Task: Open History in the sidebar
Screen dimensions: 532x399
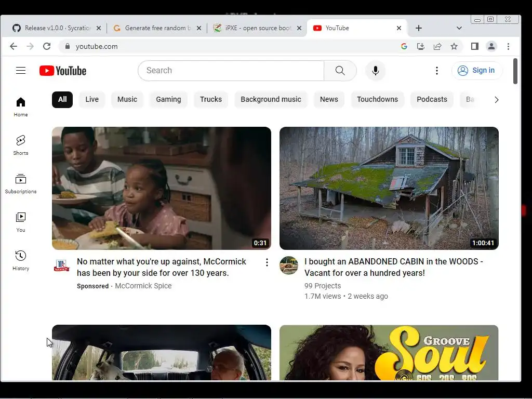Action: pyautogui.click(x=21, y=261)
